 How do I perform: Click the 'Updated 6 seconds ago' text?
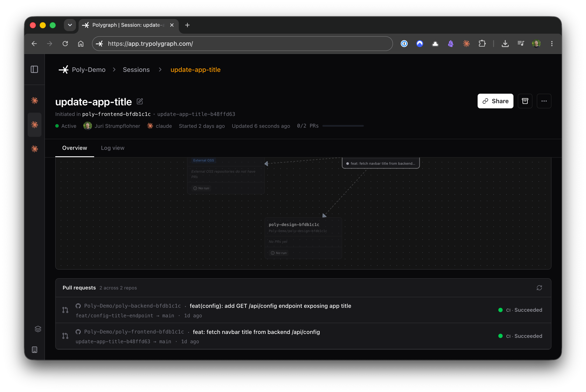[x=261, y=126]
